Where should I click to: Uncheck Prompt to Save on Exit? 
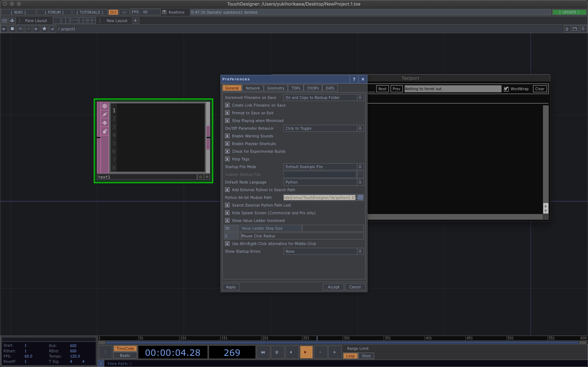227,113
